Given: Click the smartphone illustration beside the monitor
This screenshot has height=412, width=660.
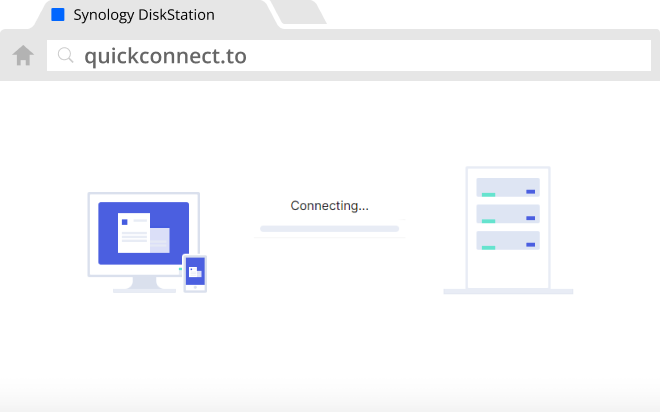Looking at the screenshot, I should (x=195, y=274).
